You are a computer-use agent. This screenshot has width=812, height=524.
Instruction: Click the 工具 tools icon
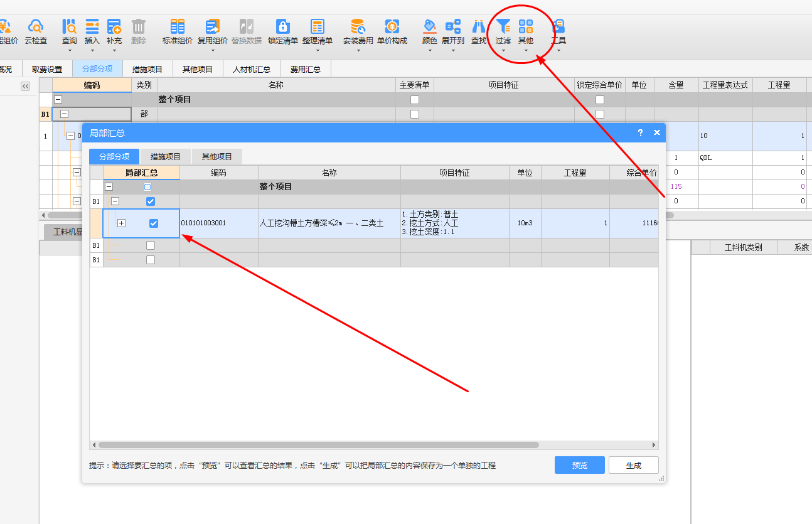558,27
